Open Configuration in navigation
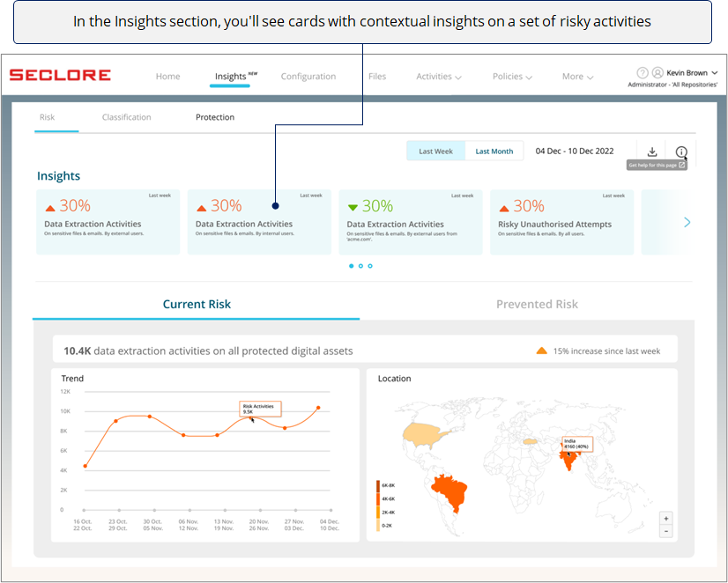Image resolution: width=728 pixels, height=583 pixels. point(308,77)
